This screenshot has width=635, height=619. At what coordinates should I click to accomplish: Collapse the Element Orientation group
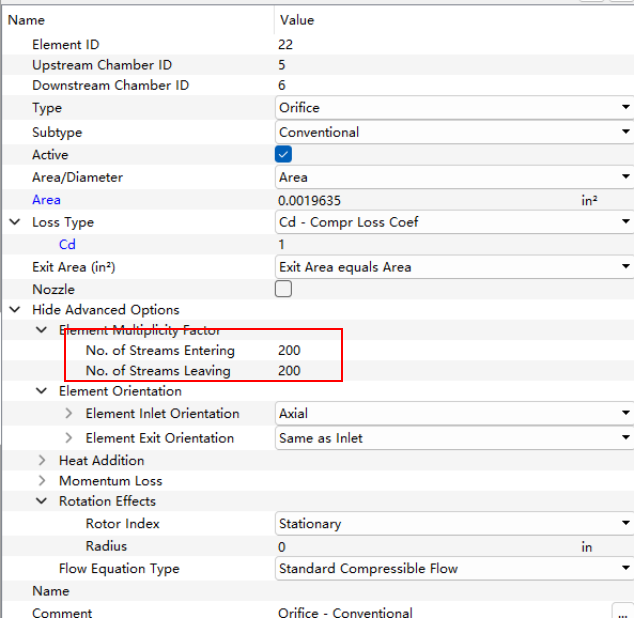[x=41, y=391]
